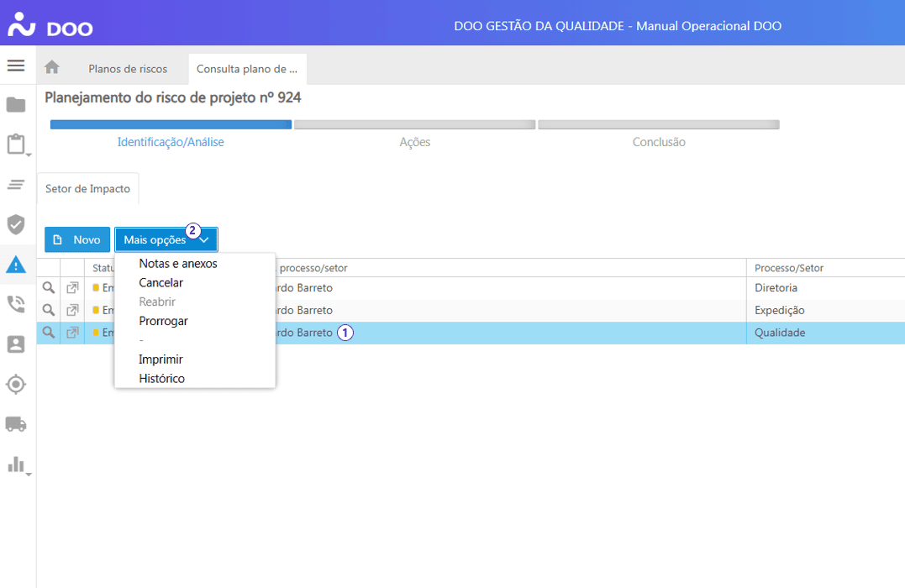This screenshot has width=905, height=588.
Task: Choose Notas e anexos from menu
Action: click(x=178, y=264)
